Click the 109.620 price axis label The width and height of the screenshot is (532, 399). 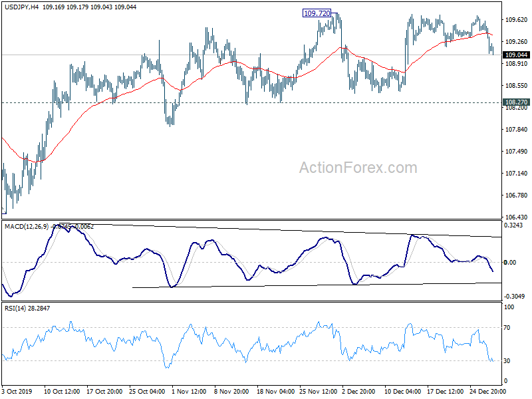[x=517, y=20]
